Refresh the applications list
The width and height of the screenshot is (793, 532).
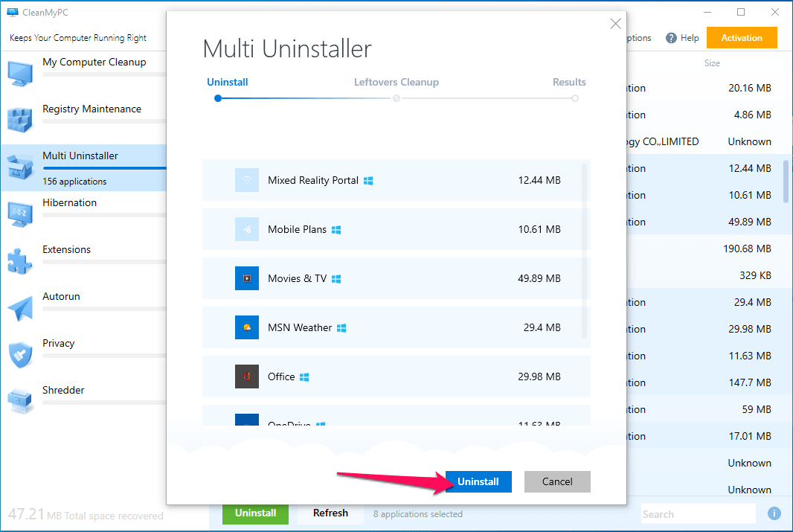[330, 513]
